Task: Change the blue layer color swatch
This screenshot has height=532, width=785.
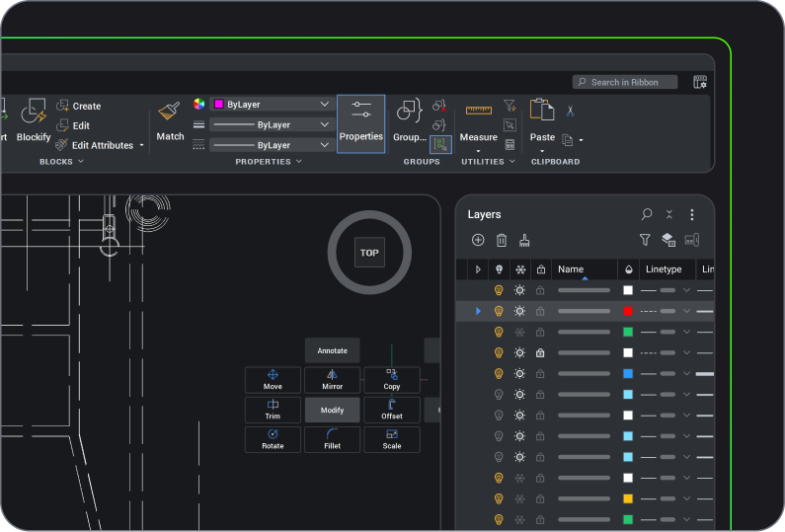Action: (x=628, y=374)
